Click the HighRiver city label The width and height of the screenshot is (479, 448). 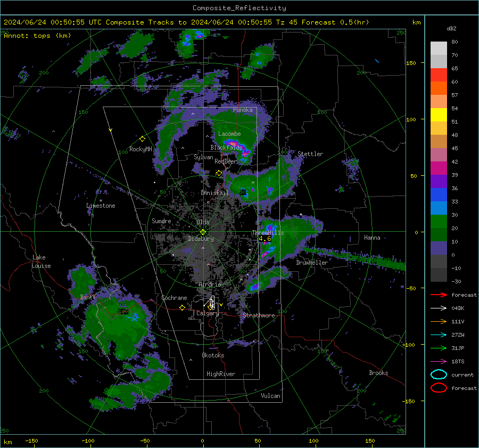(221, 374)
